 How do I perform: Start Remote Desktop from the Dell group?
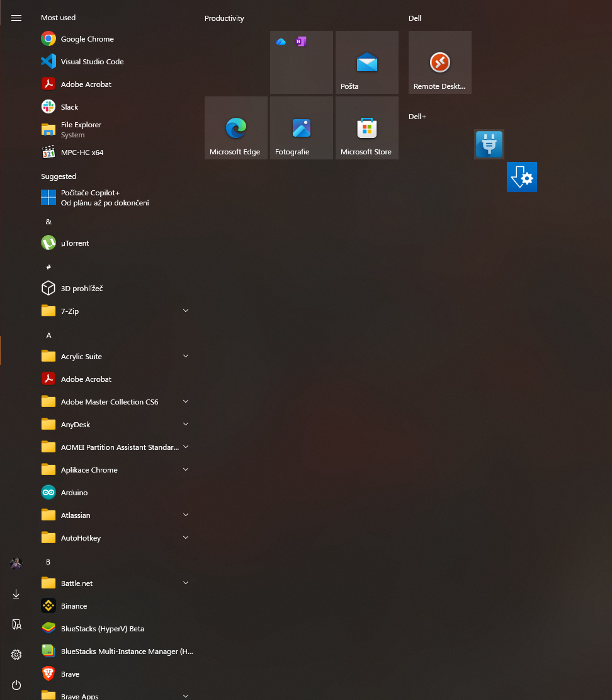point(439,62)
